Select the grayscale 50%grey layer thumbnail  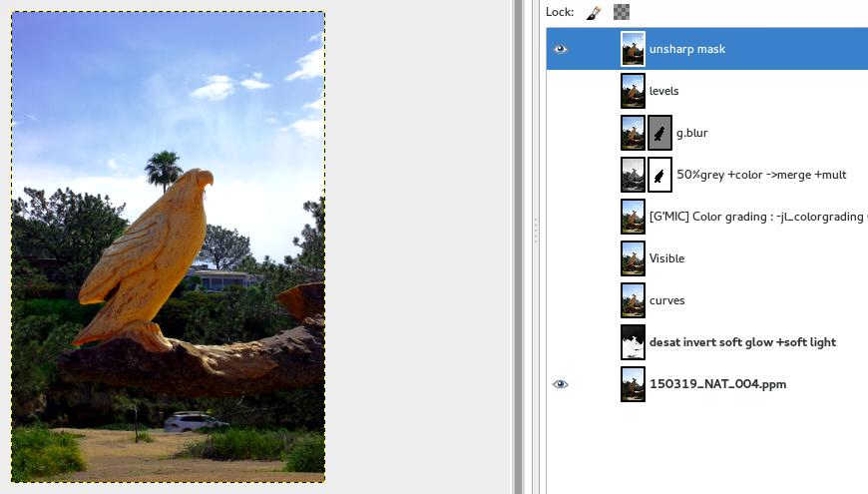click(x=633, y=175)
